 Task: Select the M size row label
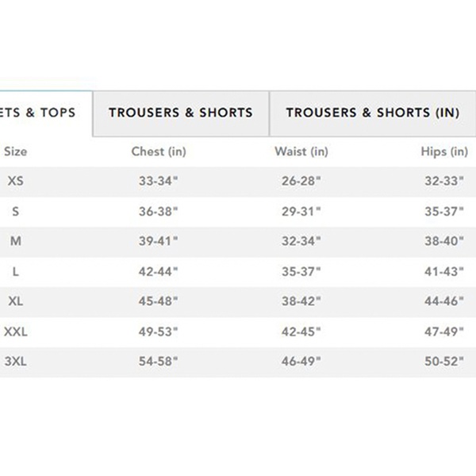(16, 241)
